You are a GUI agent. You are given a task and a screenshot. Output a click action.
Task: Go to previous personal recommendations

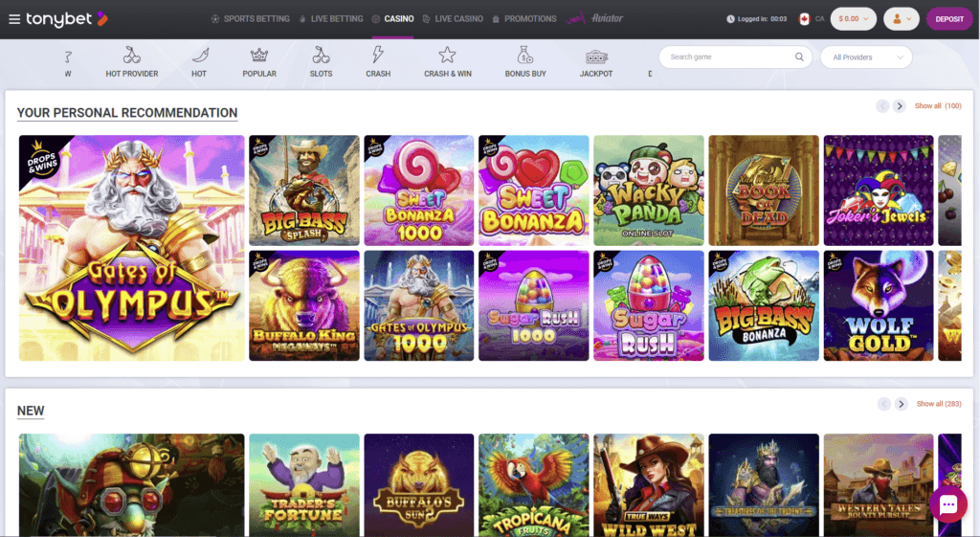click(882, 106)
